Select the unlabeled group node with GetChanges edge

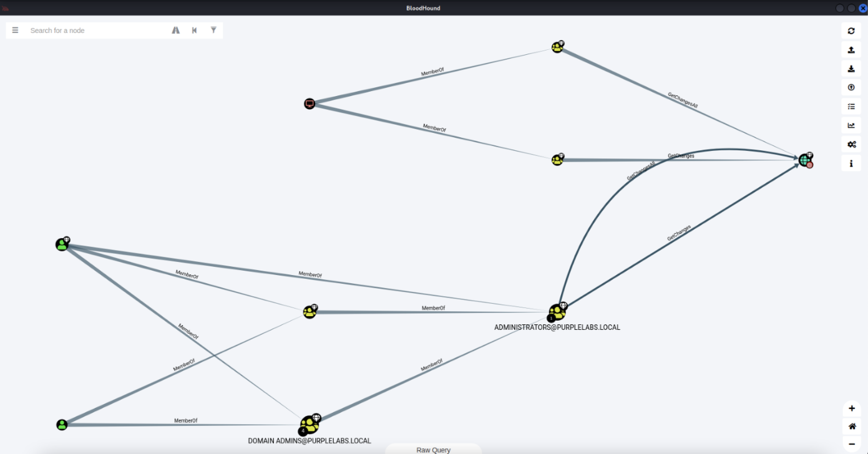(x=558, y=160)
